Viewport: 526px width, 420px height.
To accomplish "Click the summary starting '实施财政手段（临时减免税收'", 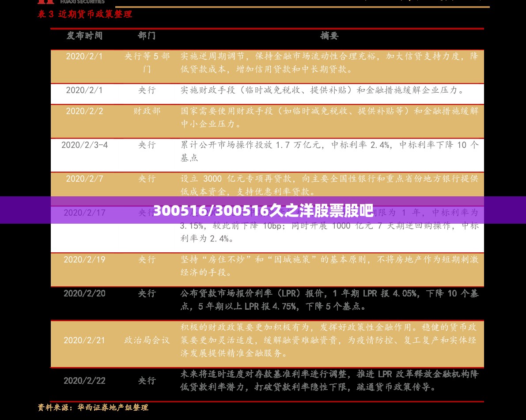I will (322, 90).
